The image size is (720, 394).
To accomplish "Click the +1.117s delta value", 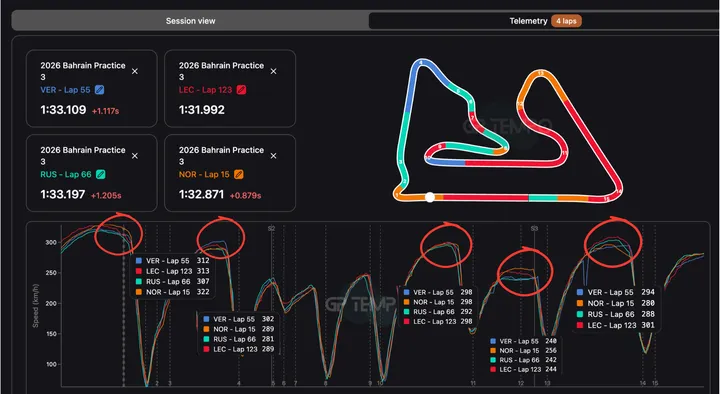I will (106, 111).
